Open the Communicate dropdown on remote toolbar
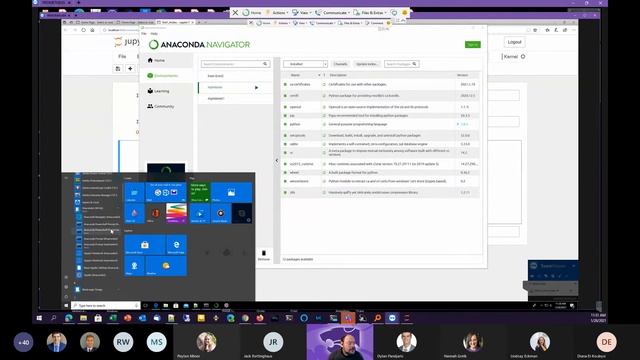The width and height of the screenshot is (640, 360). (x=333, y=13)
